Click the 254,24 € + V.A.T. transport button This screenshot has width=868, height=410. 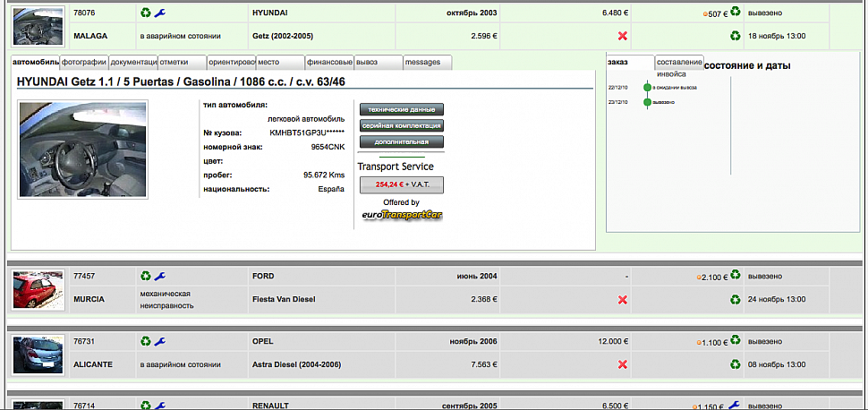402,185
